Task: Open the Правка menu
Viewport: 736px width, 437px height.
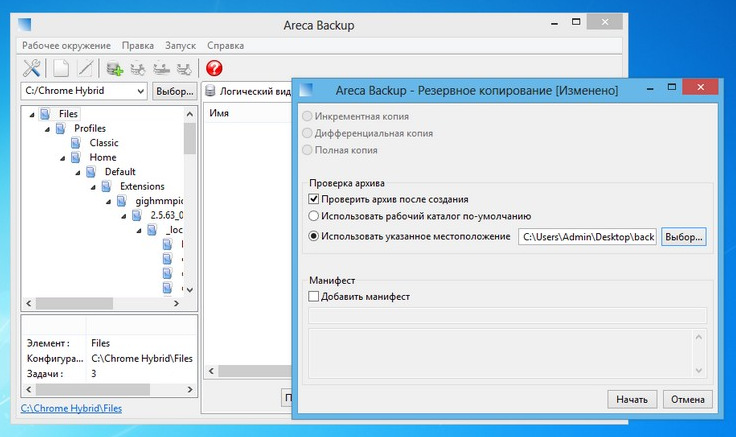Action: pos(138,46)
